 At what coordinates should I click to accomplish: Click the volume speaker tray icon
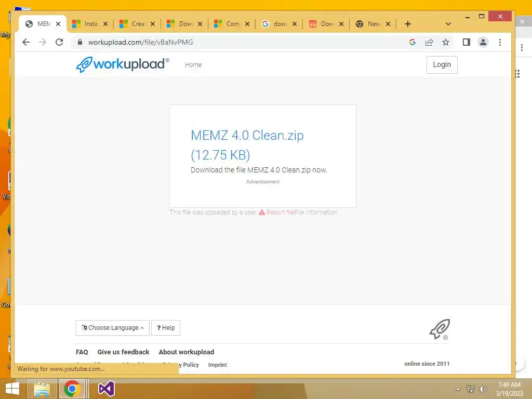(x=483, y=389)
